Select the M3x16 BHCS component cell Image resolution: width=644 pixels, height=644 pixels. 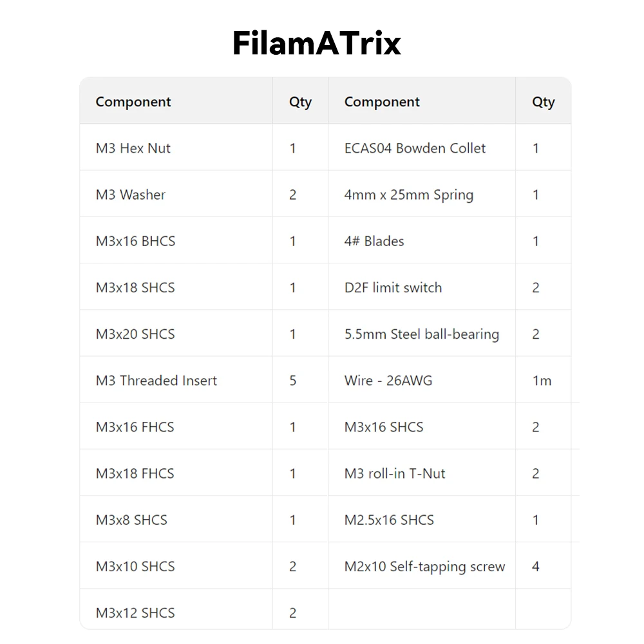click(135, 241)
